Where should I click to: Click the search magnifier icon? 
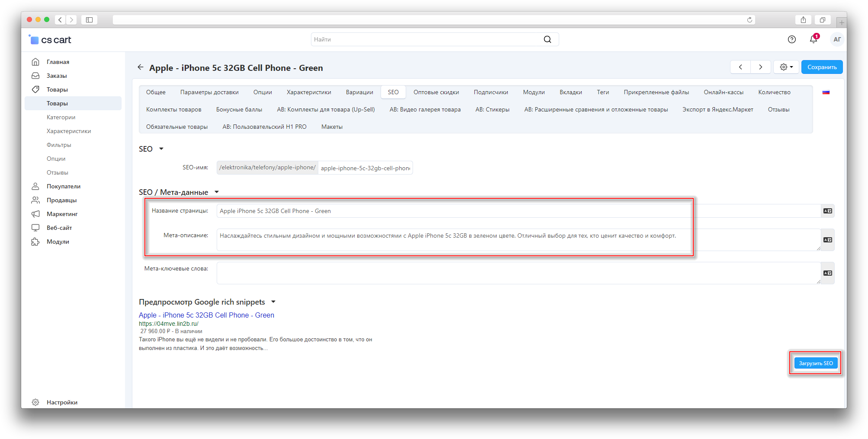pos(548,39)
